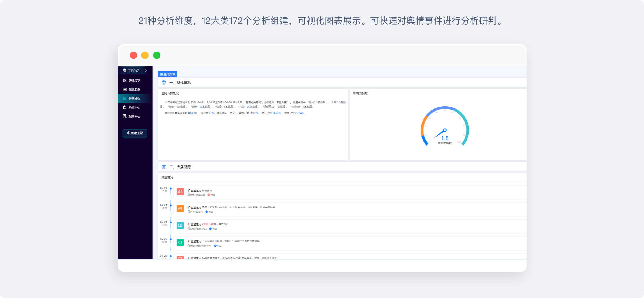Click the 25.24% negative percentage

[299, 113]
